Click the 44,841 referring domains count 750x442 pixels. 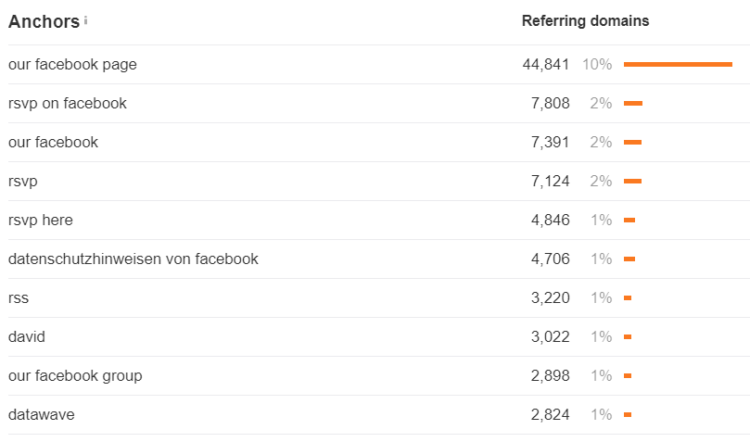[x=546, y=64]
